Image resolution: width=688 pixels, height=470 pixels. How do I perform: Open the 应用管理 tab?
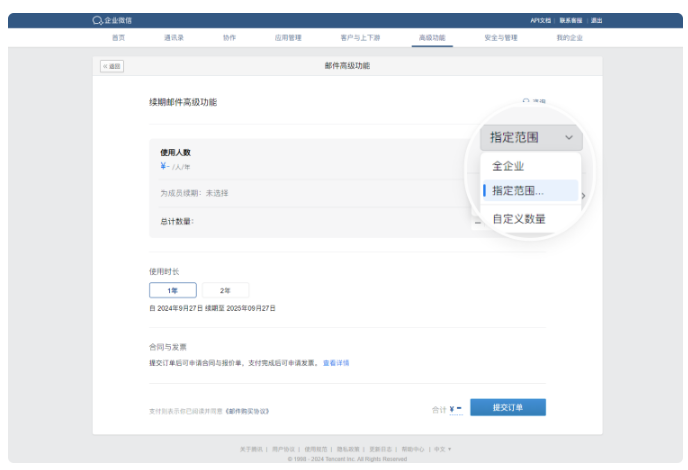(287, 37)
